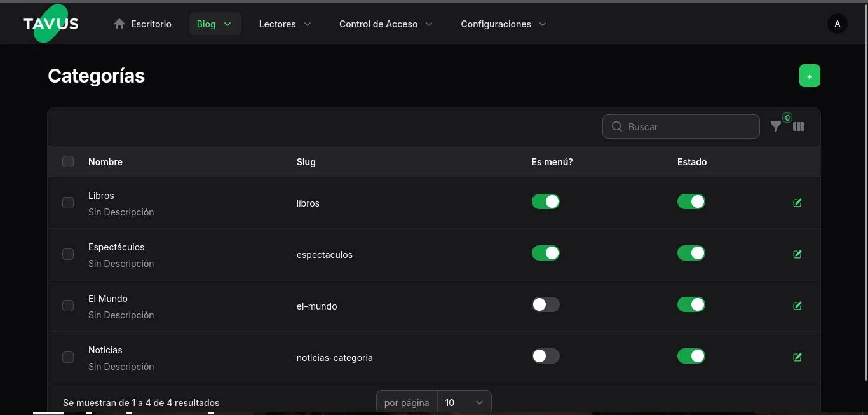Check the select-all checkbox in header
The height and width of the screenshot is (415, 868).
(68, 161)
